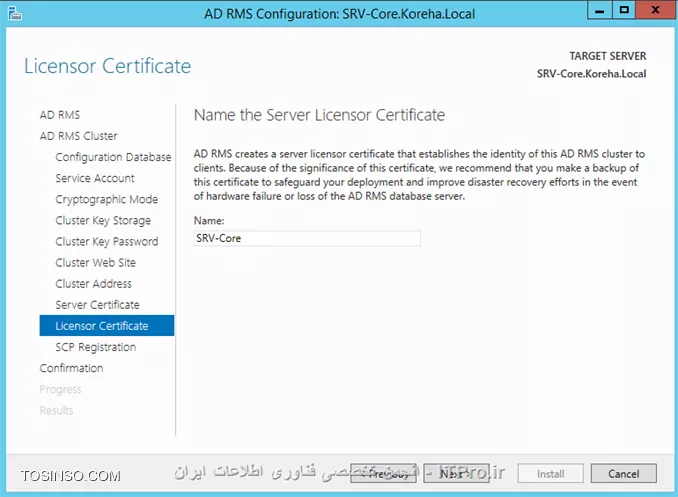Select the Cluster Address step
This screenshot has height=497, width=678.
point(93,284)
